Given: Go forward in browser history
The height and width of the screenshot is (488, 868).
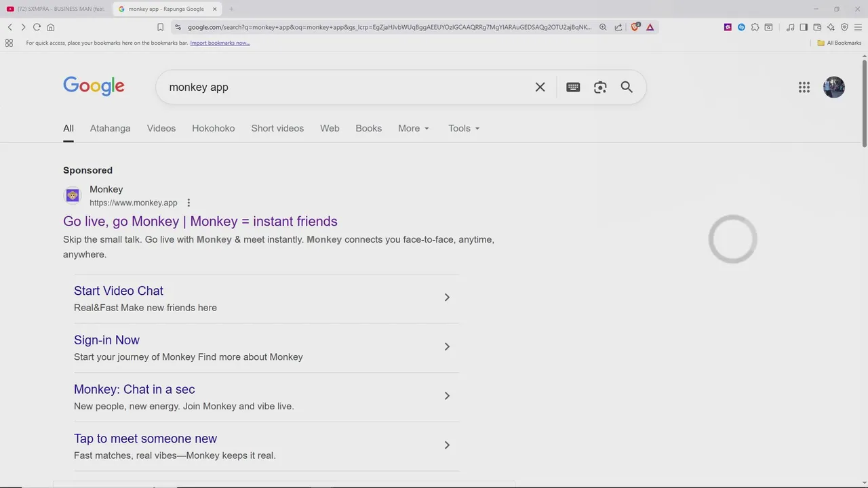Looking at the screenshot, I should pyautogui.click(x=23, y=27).
